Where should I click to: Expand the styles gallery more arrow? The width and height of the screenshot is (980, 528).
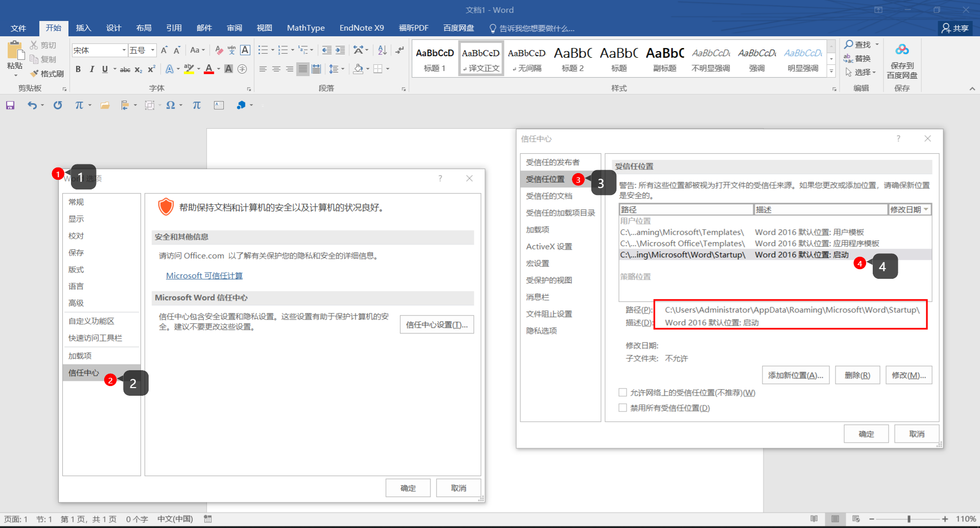[831, 71]
